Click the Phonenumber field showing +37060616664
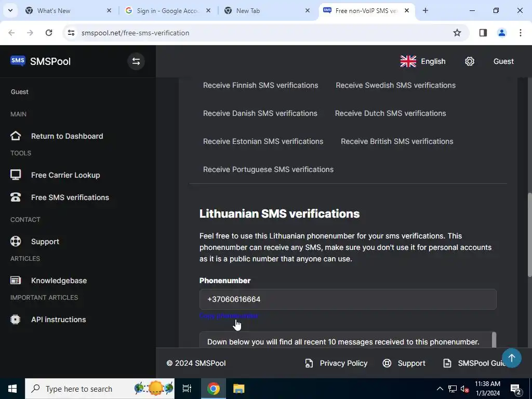Screen dimensions: 532x399 tap(348, 299)
